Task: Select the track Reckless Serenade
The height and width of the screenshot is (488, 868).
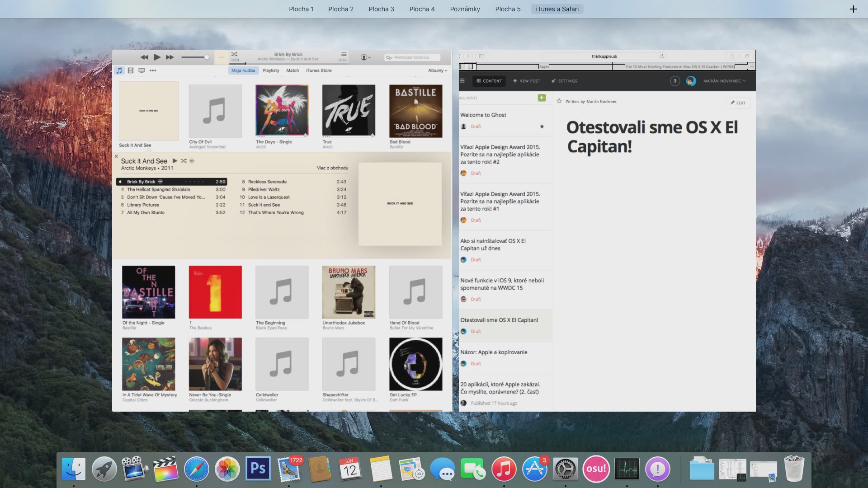Action: (293, 182)
